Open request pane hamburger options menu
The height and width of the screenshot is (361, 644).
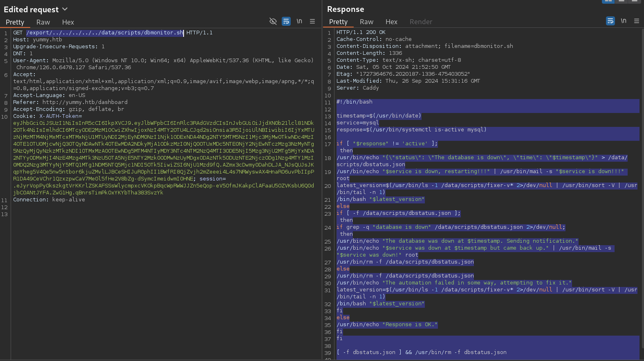coord(312,21)
